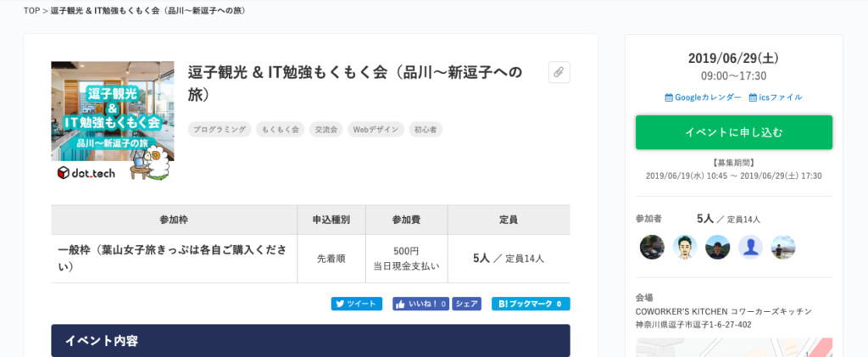Open the event banner image thumbnail
868x357 pixels.
coord(113,121)
